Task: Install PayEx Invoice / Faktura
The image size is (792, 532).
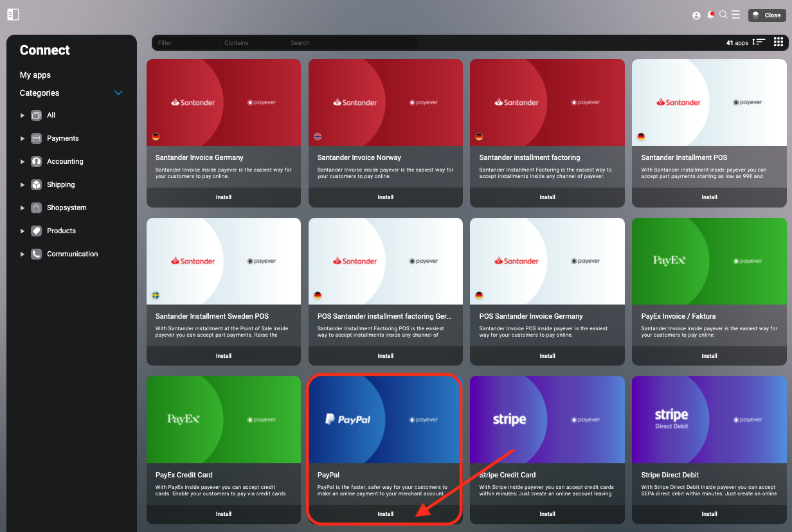Action: (x=710, y=356)
